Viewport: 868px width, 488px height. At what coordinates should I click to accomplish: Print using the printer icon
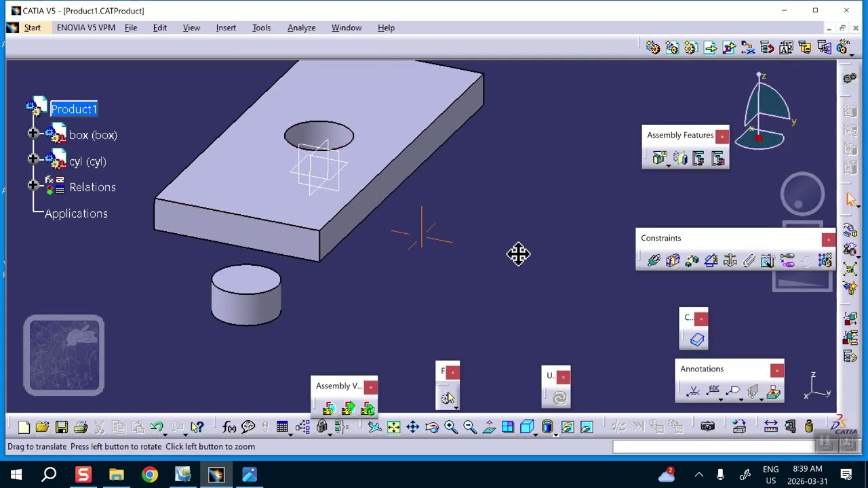tap(81, 427)
